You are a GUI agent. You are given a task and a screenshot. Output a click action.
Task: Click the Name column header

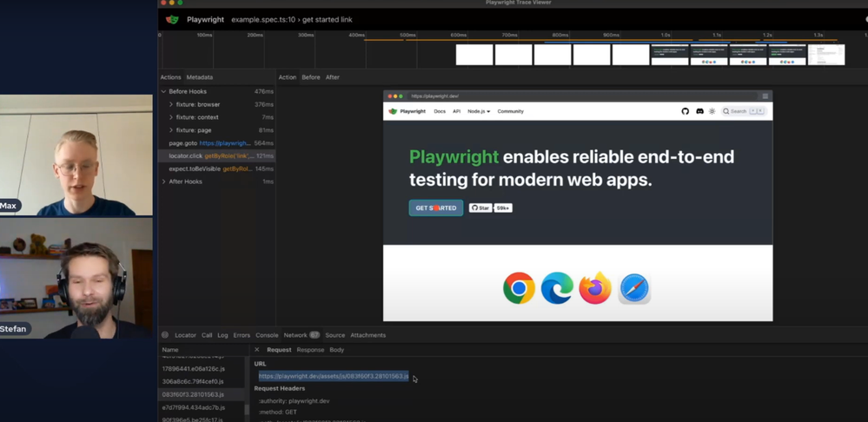tap(170, 350)
